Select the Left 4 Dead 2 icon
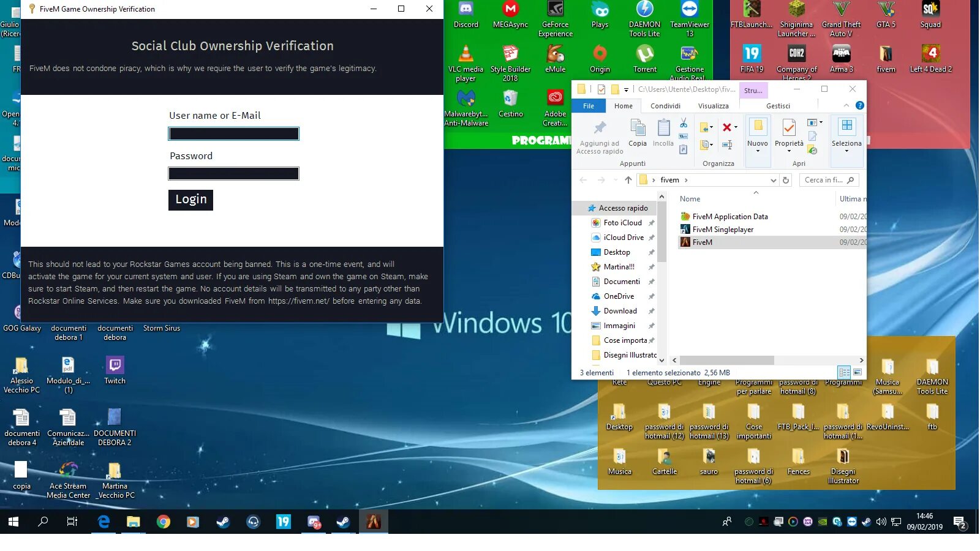980x551 pixels. click(x=931, y=59)
